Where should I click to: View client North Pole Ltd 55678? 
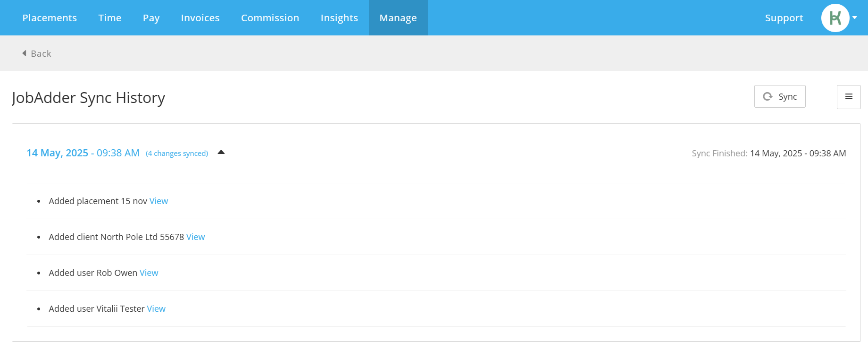(x=195, y=237)
